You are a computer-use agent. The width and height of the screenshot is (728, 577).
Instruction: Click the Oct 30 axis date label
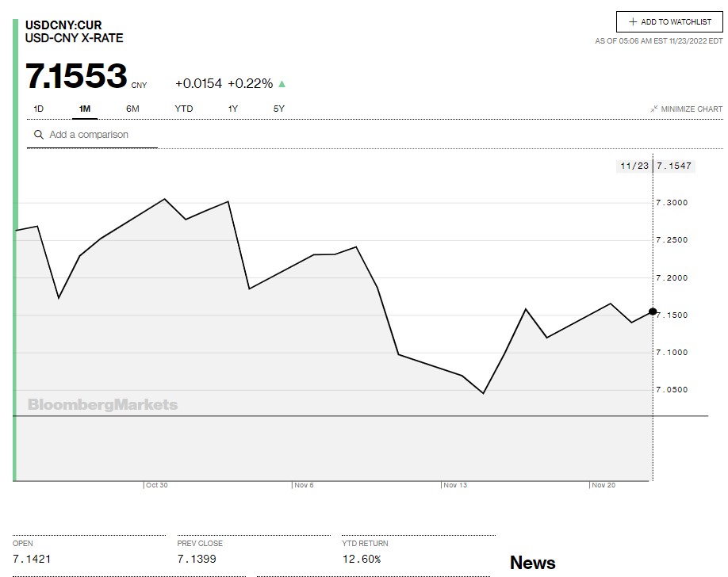156,485
